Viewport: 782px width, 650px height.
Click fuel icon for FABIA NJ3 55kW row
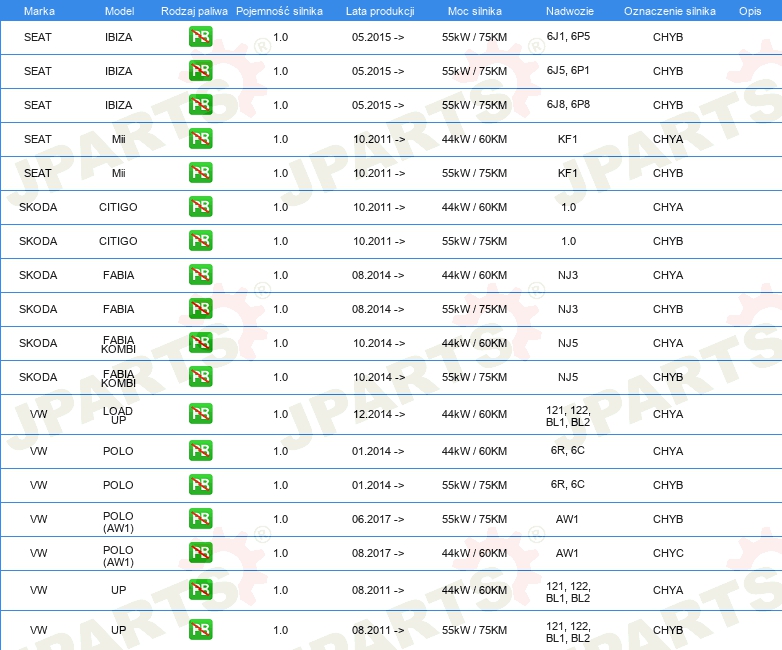coord(200,308)
